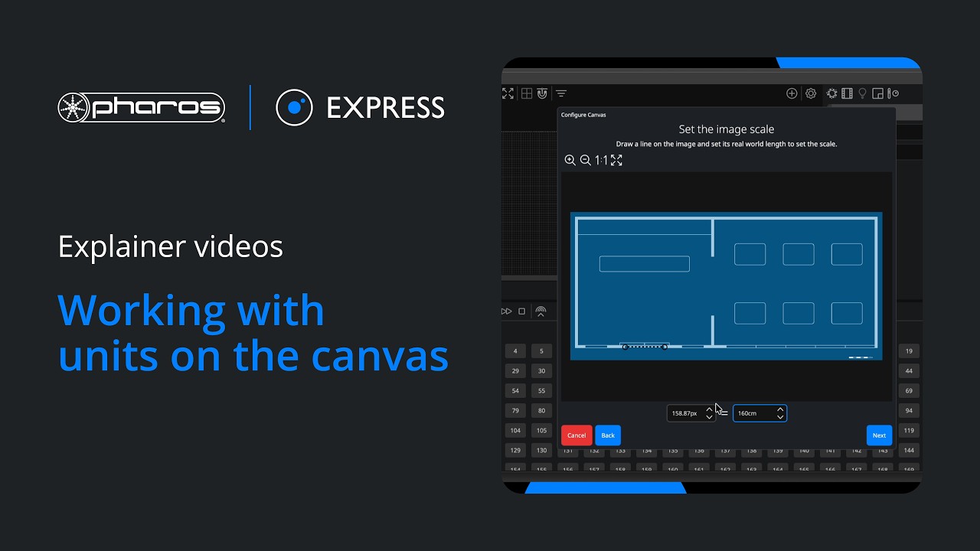Select fixture button 79
The image size is (980, 551).
click(515, 411)
